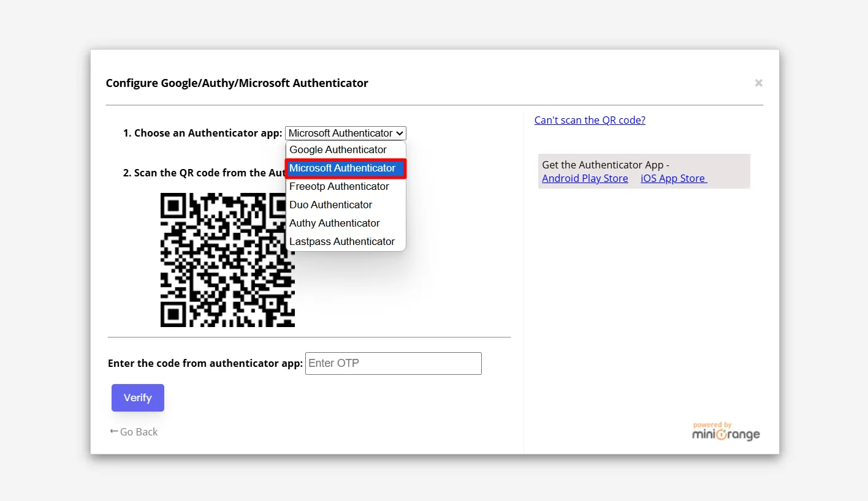The image size is (868, 501).
Task: Open the iOS App Store link
Action: (672, 178)
